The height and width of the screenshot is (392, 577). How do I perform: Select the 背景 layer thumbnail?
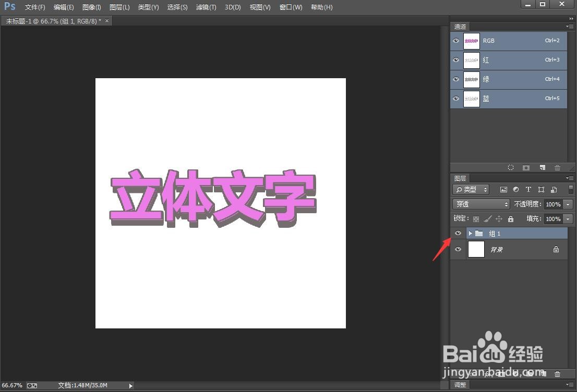[x=476, y=249]
